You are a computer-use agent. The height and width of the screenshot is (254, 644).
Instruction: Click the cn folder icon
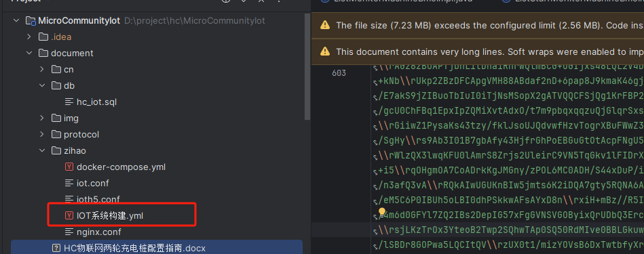click(x=56, y=69)
